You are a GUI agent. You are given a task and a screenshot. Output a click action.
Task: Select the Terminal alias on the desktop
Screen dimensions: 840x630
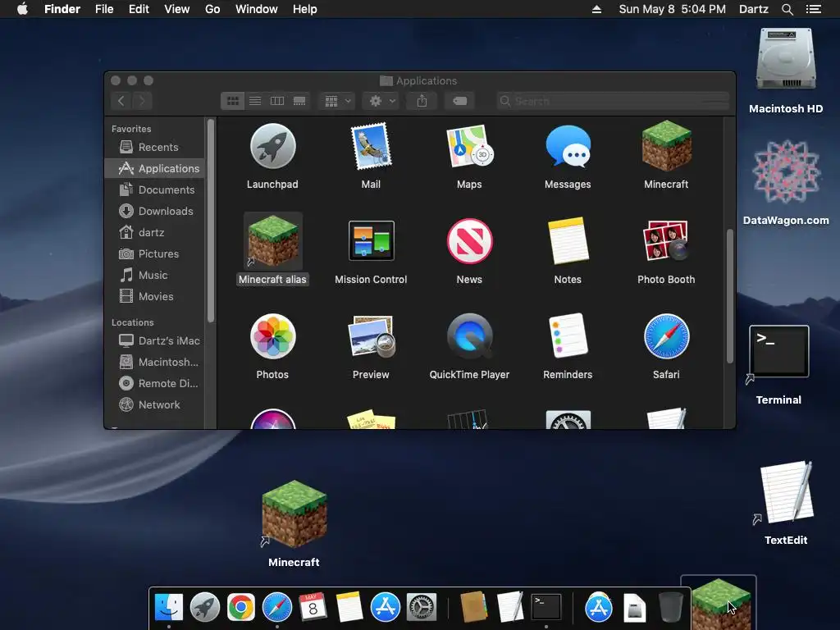(779, 351)
